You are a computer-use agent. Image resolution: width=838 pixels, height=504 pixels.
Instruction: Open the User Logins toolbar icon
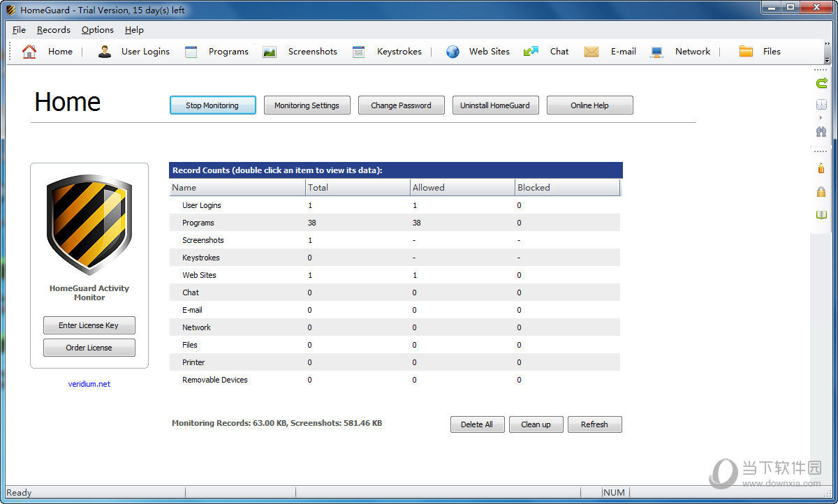[x=105, y=52]
